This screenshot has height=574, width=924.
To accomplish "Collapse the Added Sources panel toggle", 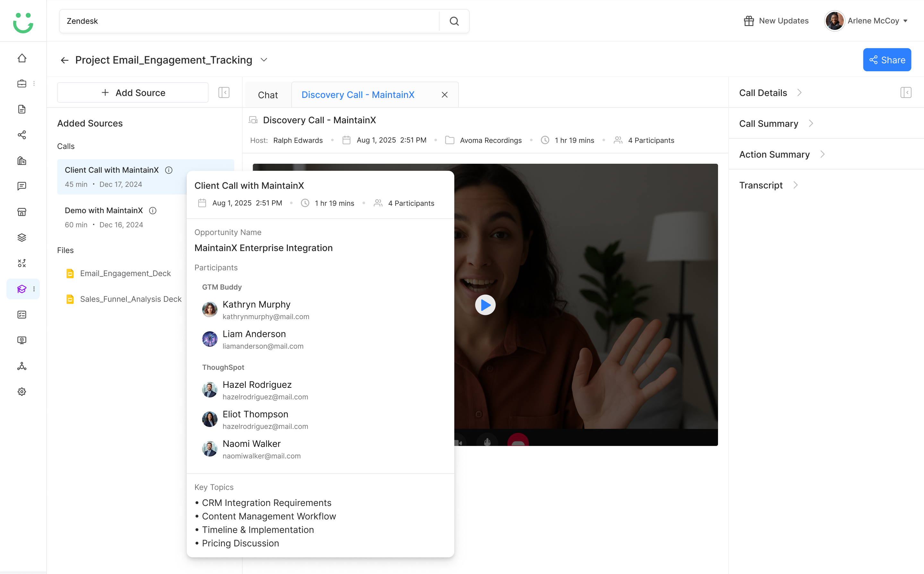I will point(224,93).
